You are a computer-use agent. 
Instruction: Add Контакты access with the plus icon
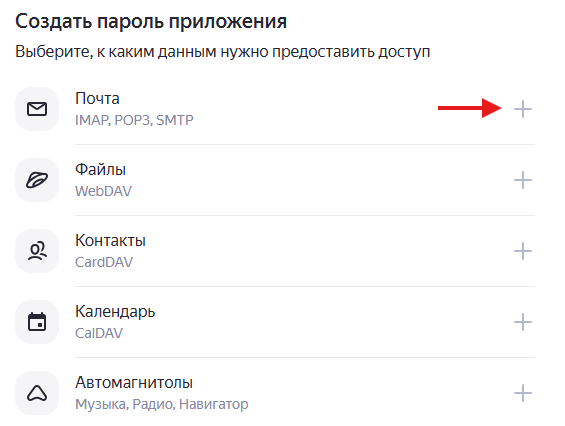coord(522,251)
